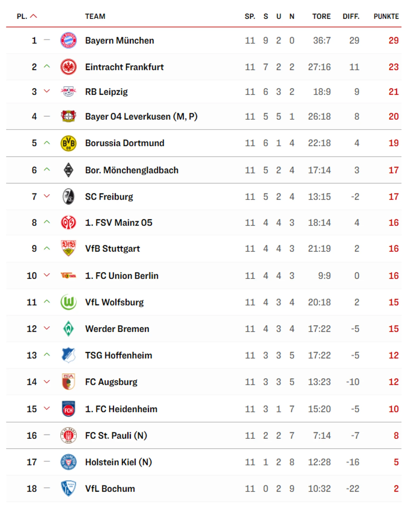Sort table by the DIFF. column header
This screenshot has width=420, height=508.
(351, 16)
